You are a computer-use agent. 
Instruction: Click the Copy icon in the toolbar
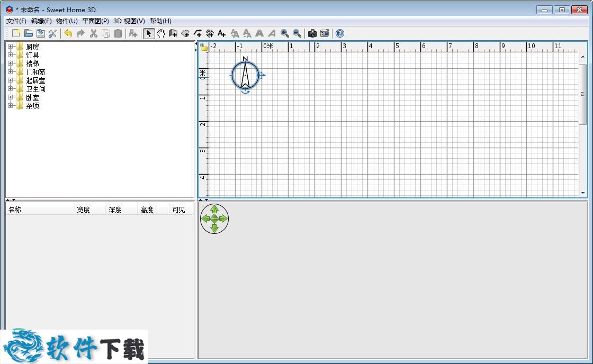click(x=106, y=33)
